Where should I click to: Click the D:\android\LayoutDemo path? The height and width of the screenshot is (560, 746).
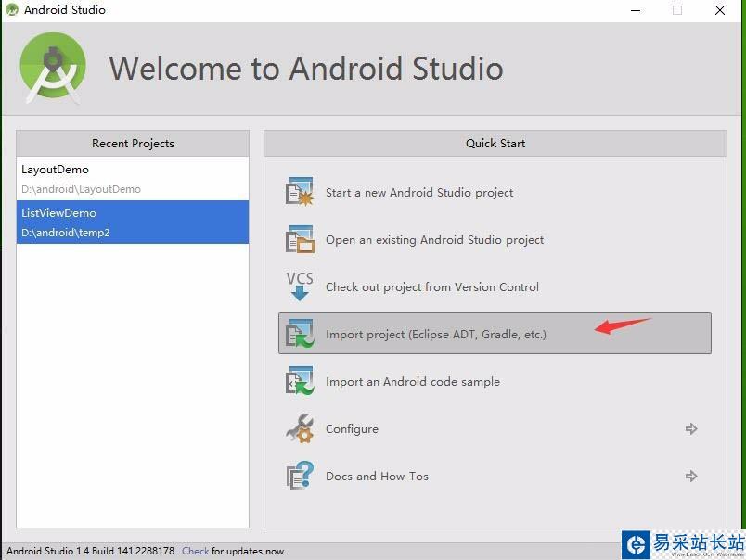(81, 189)
